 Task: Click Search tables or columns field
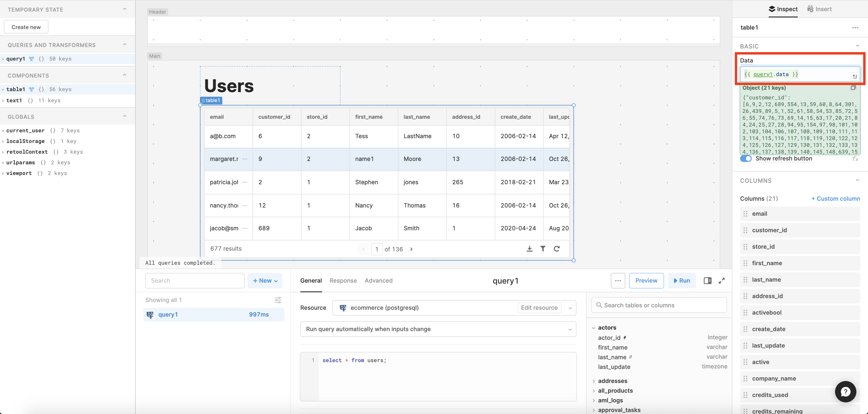[659, 305]
